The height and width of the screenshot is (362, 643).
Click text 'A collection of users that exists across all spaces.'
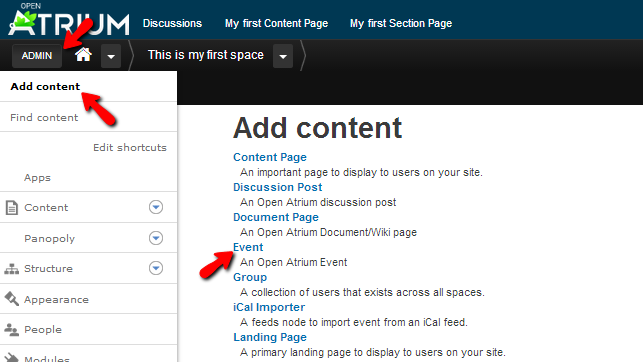click(363, 292)
